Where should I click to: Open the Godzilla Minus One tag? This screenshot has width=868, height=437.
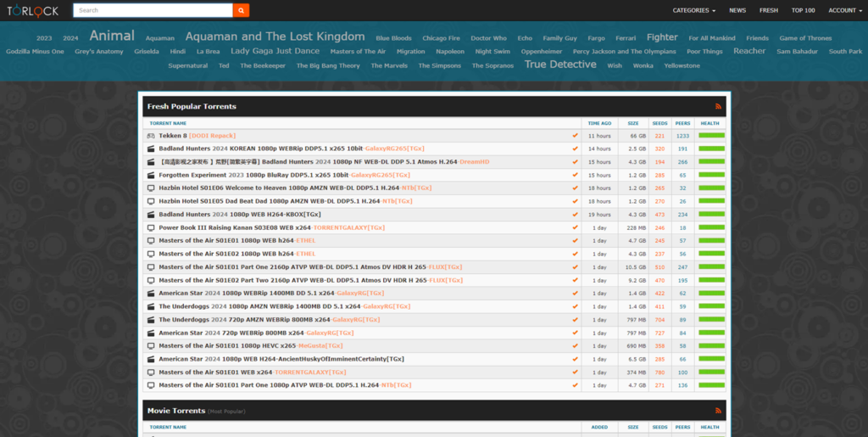click(x=35, y=52)
